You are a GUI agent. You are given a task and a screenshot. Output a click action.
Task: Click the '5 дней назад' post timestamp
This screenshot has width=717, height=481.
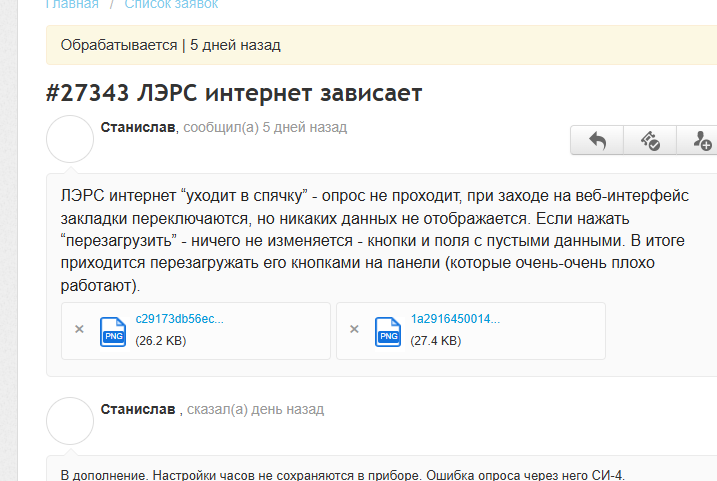click(x=304, y=128)
